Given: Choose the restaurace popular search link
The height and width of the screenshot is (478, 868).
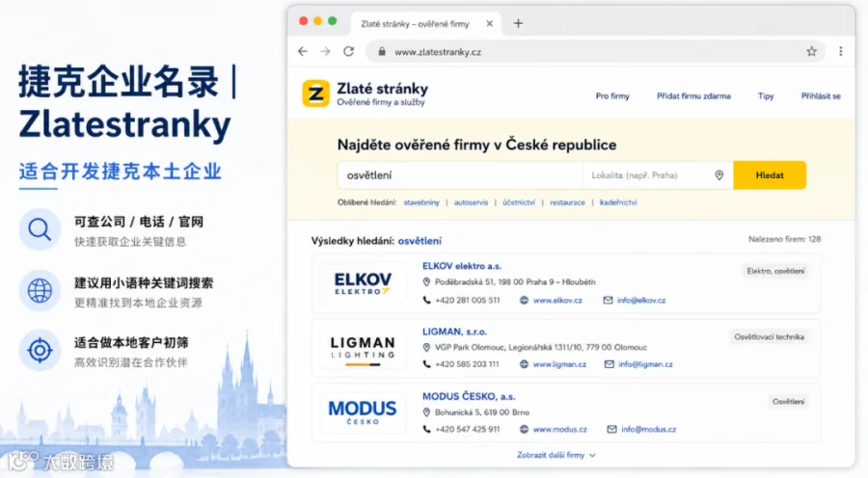Looking at the screenshot, I should (x=567, y=202).
